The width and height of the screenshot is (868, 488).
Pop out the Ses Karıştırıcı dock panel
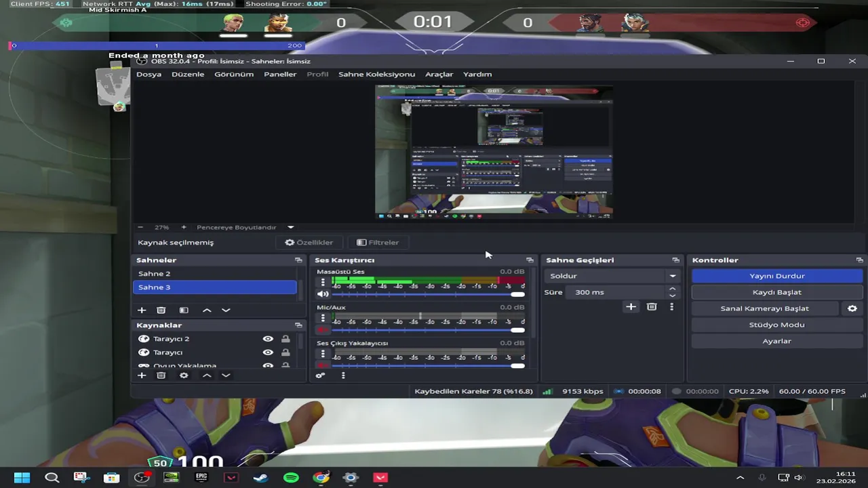(x=530, y=260)
